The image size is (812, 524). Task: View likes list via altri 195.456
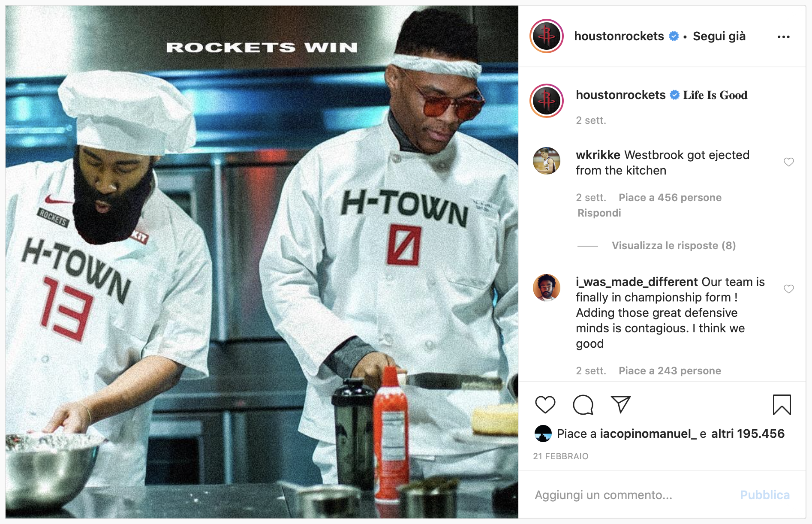(748, 434)
